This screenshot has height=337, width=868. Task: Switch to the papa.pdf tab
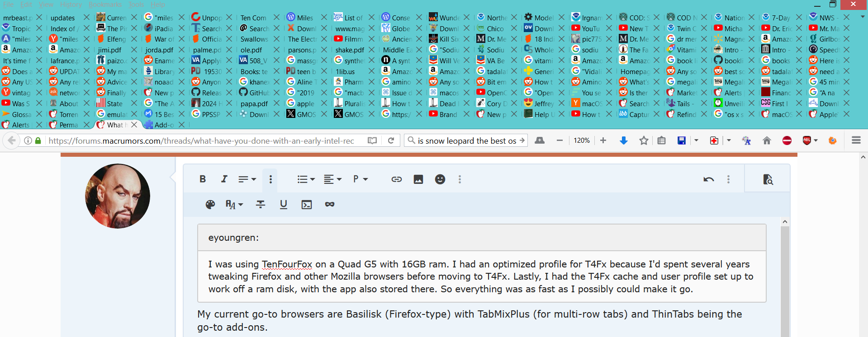click(255, 103)
